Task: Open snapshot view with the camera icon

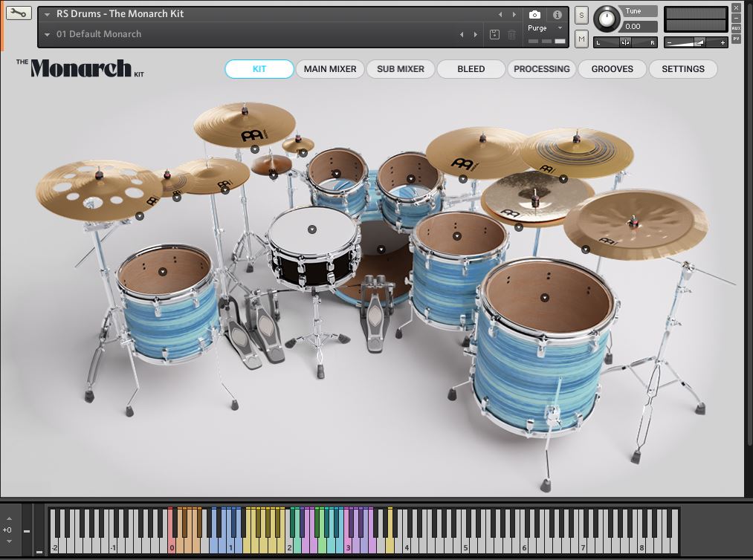Action: pos(534,14)
